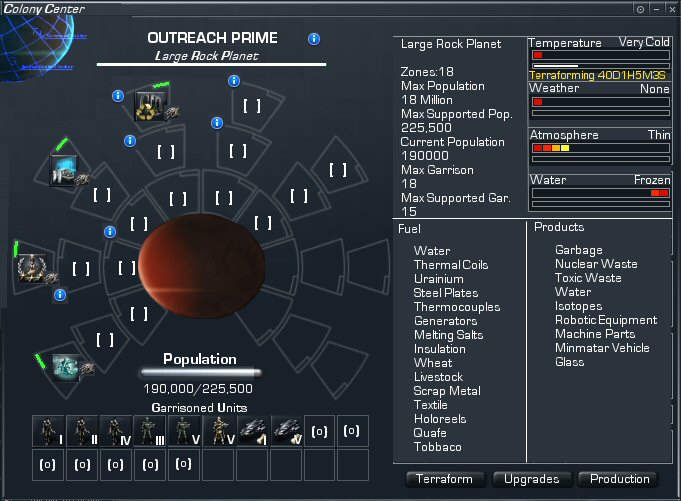Select Quafe in Fuel list
Viewport: 681px width, 501px height.
[430, 433]
